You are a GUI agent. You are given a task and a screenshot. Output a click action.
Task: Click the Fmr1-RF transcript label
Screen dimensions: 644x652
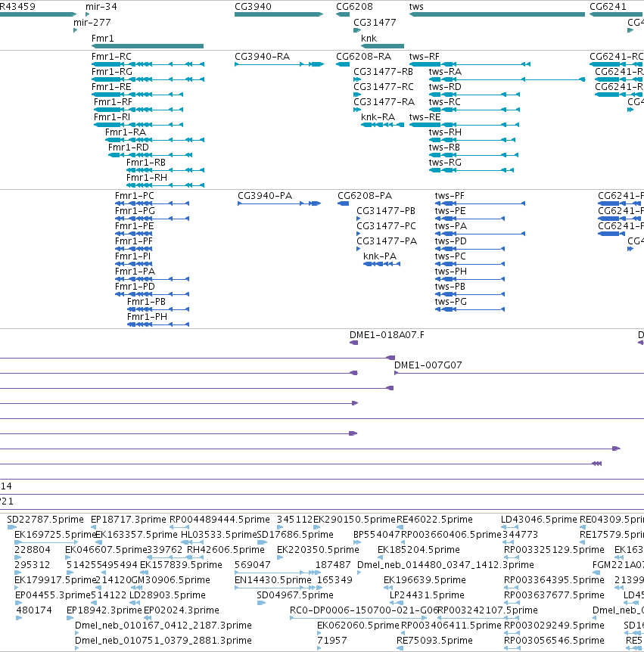(x=114, y=102)
